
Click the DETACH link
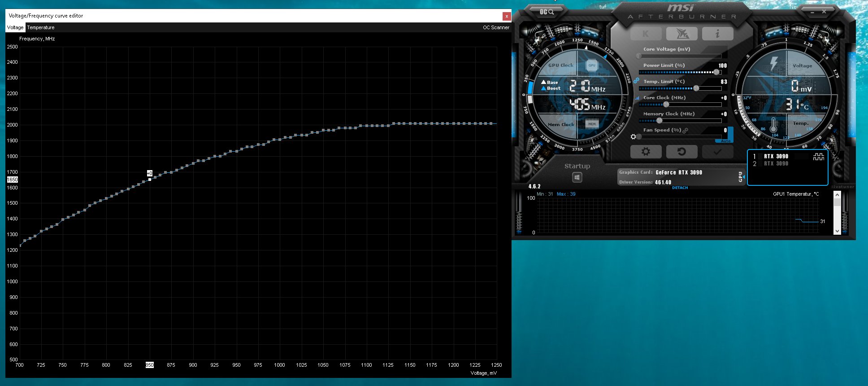tap(680, 188)
